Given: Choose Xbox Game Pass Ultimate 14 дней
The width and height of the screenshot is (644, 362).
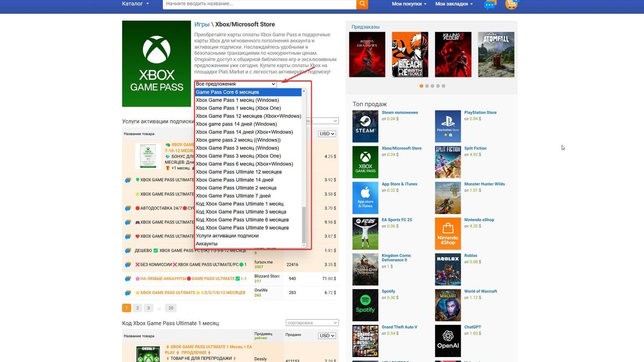Looking at the screenshot, I should [248, 180].
